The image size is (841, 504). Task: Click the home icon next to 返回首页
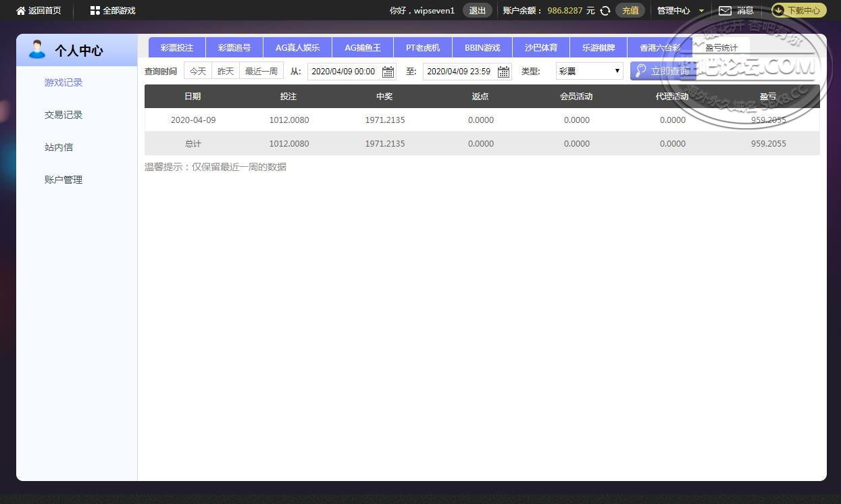coord(21,11)
